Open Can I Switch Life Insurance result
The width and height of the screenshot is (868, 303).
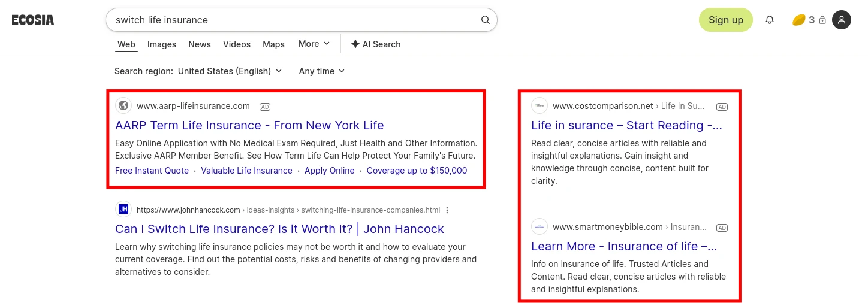tap(279, 229)
